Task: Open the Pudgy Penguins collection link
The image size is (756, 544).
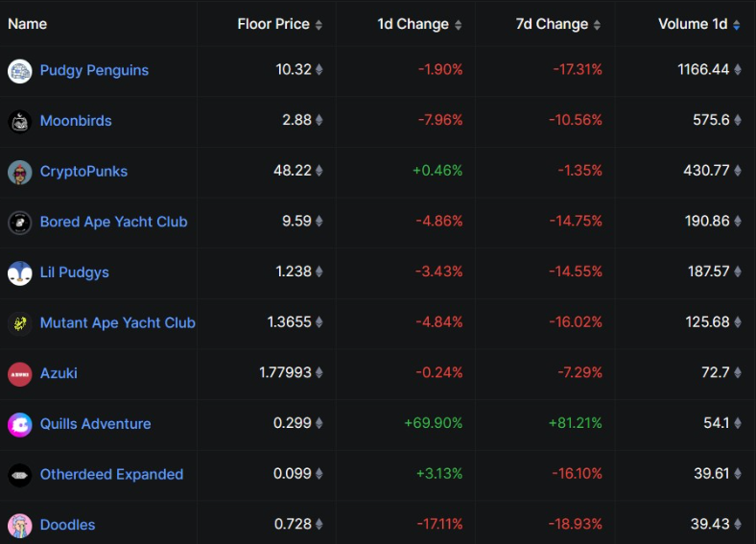Action: coord(94,70)
